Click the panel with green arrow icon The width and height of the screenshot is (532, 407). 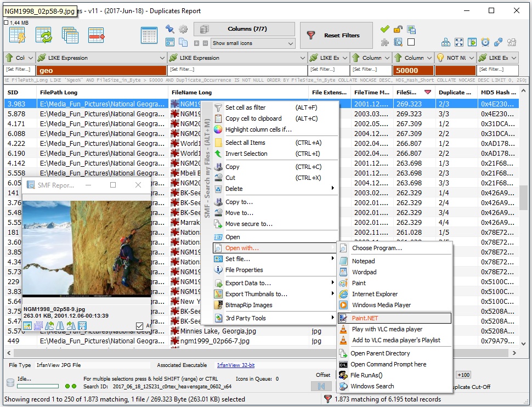point(472,42)
